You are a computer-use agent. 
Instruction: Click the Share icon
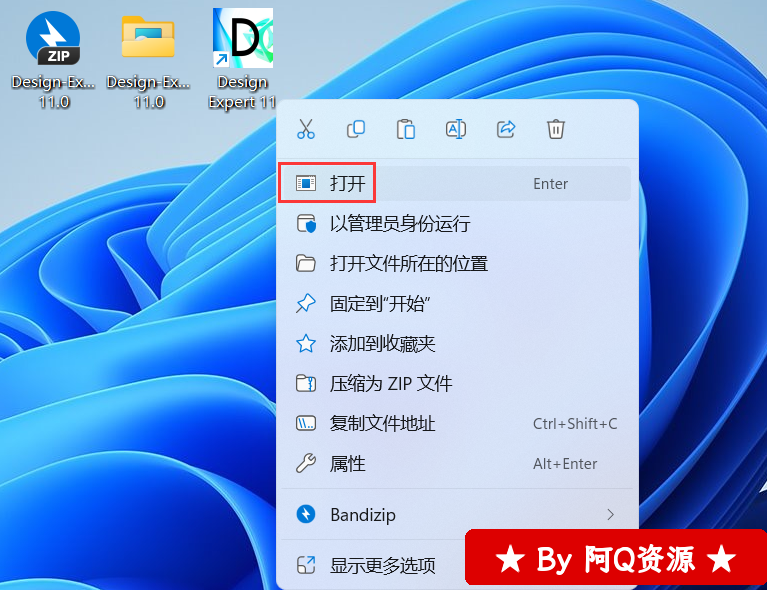506,129
